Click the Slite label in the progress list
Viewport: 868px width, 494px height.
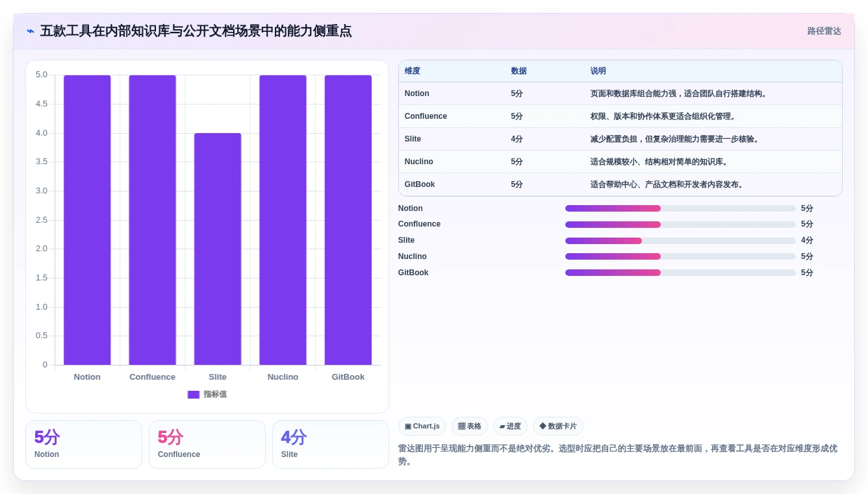coord(407,240)
